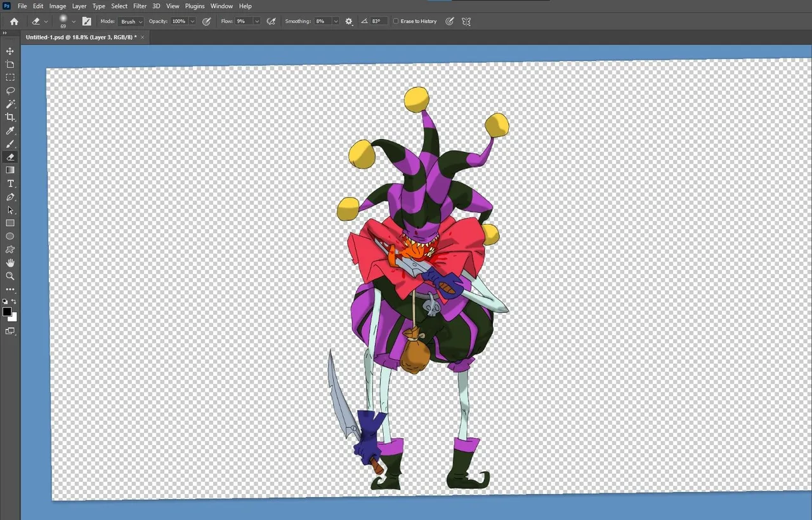Click the Flow 9% value field
This screenshot has width=812, height=520.
click(244, 21)
